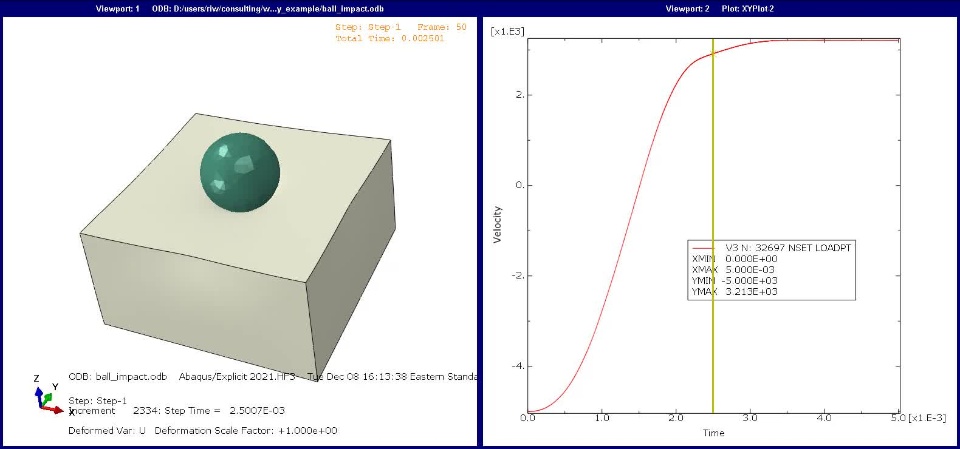Screen dimensions: 960x449
Task: Click the 'Deformation Scale Factor: +1.000e+00' text
Action: [246, 430]
